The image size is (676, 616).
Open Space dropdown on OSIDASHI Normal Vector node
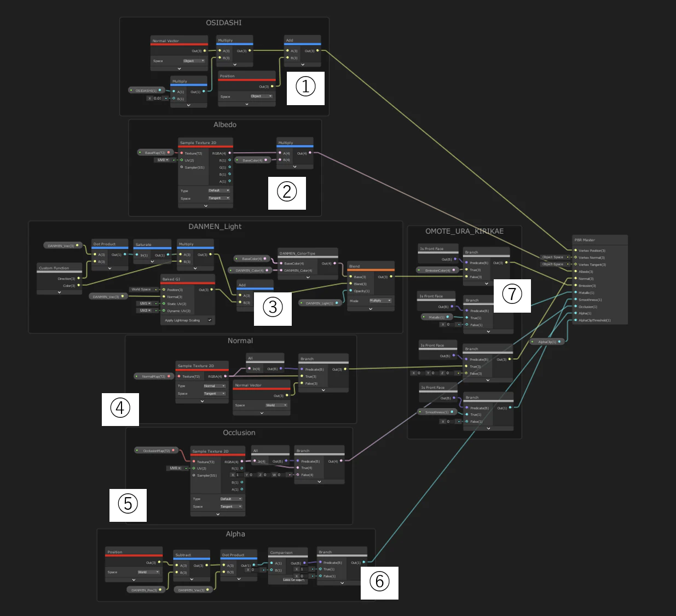(194, 61)
